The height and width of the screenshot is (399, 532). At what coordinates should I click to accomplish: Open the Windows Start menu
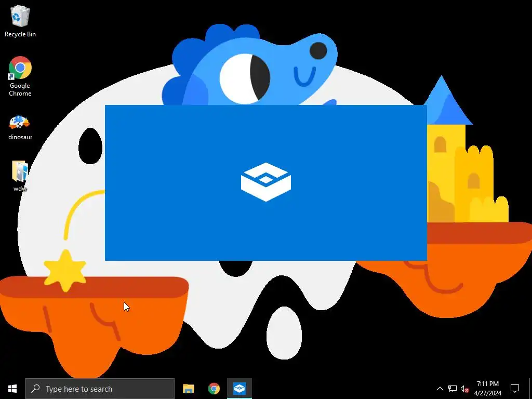tap(12, 389)
